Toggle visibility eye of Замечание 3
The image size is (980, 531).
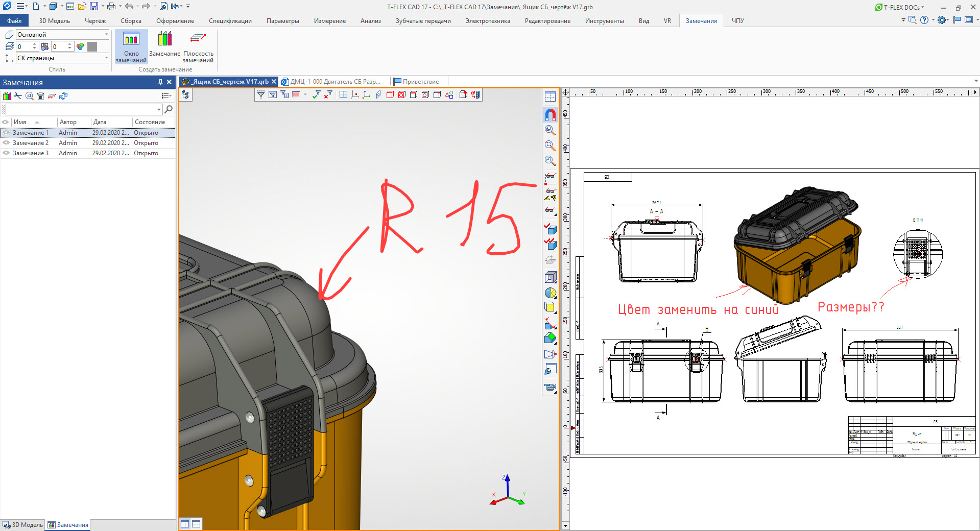coord(6,153)
